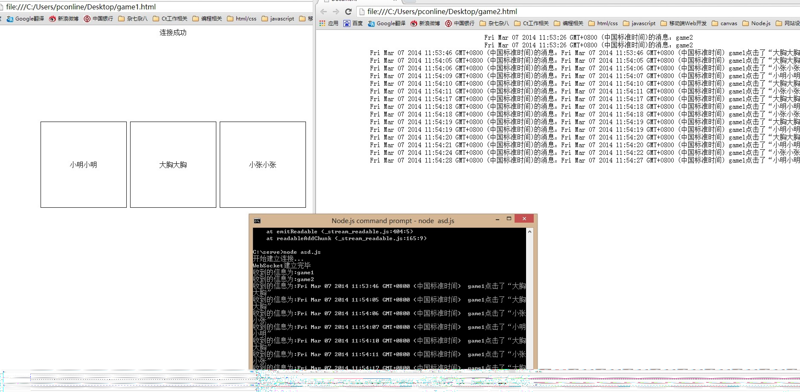Click game2 log row starting 11:54:05
The width and height of the screenshot is (800, 392).
[x=585, y=60]
